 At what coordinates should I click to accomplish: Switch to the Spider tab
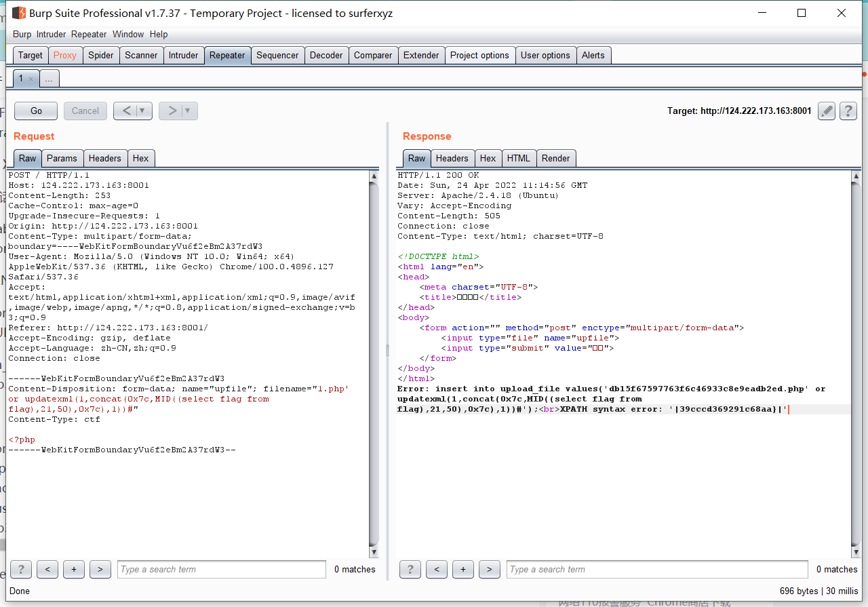pos(101,56)
